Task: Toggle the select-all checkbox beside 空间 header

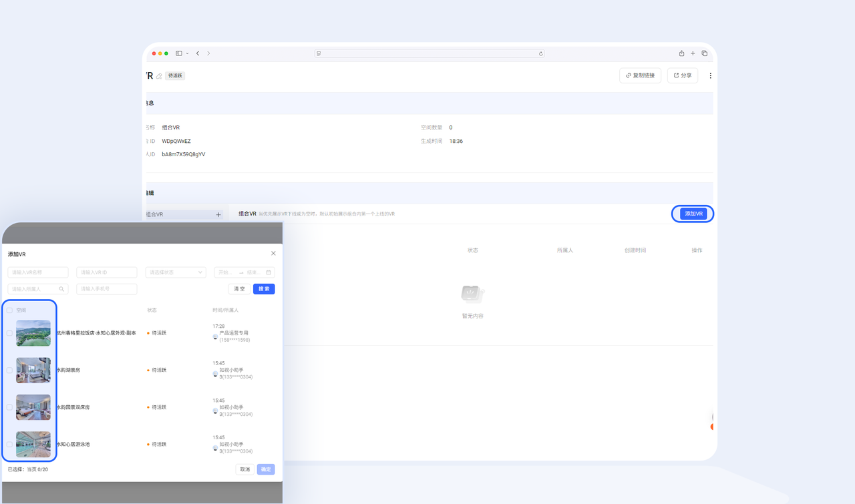Action: [10, 310]
